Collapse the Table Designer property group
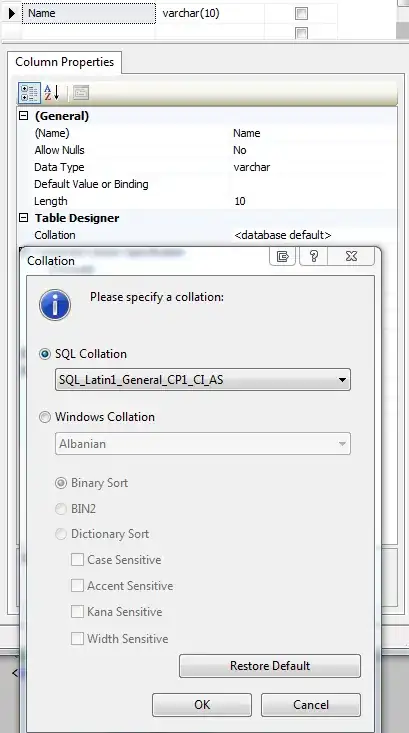 23,218
